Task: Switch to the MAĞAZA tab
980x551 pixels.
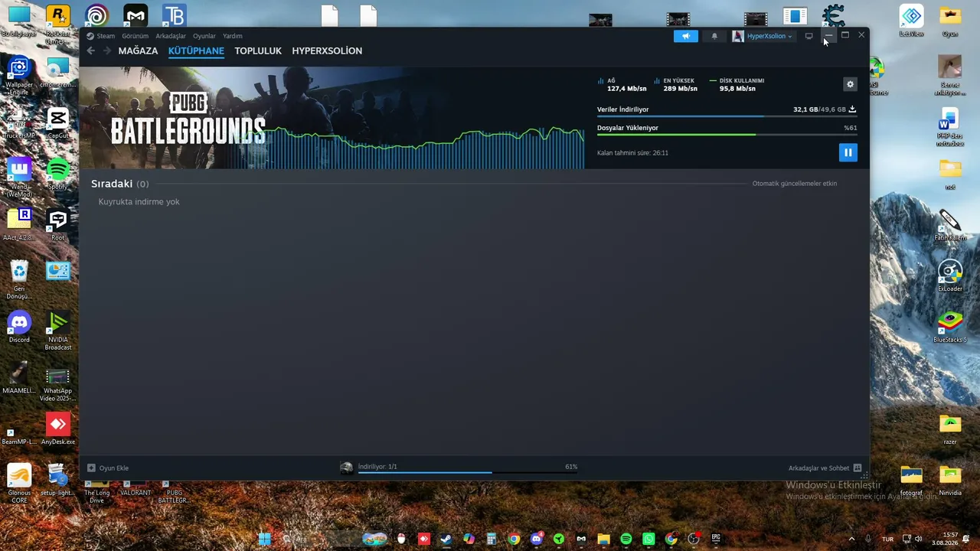Action: [x=138, y=51]
